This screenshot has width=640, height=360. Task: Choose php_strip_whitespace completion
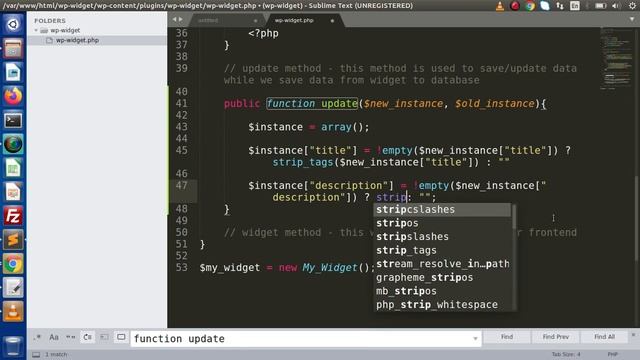442,304
